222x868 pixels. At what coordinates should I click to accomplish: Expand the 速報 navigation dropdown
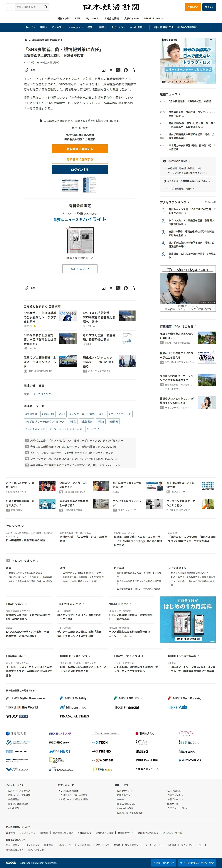click(43, 27)
